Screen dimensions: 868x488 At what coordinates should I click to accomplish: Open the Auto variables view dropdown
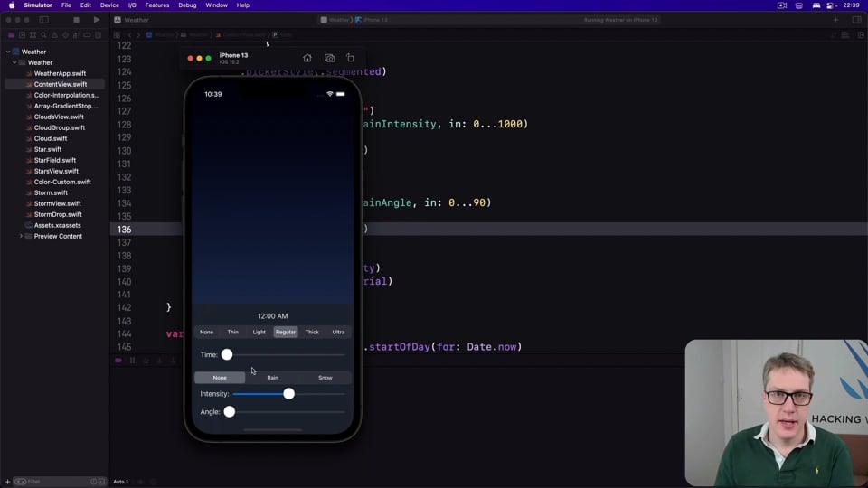[121, 482]
